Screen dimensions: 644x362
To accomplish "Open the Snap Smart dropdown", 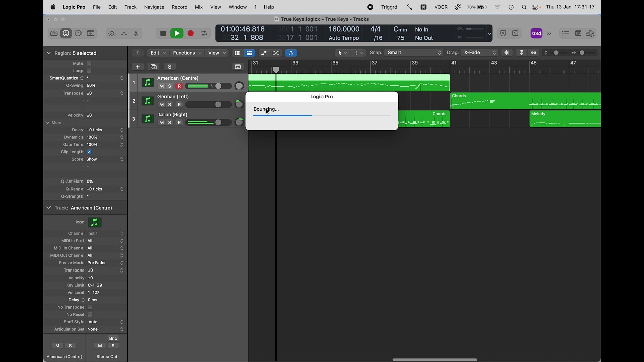I will point(414,53).
